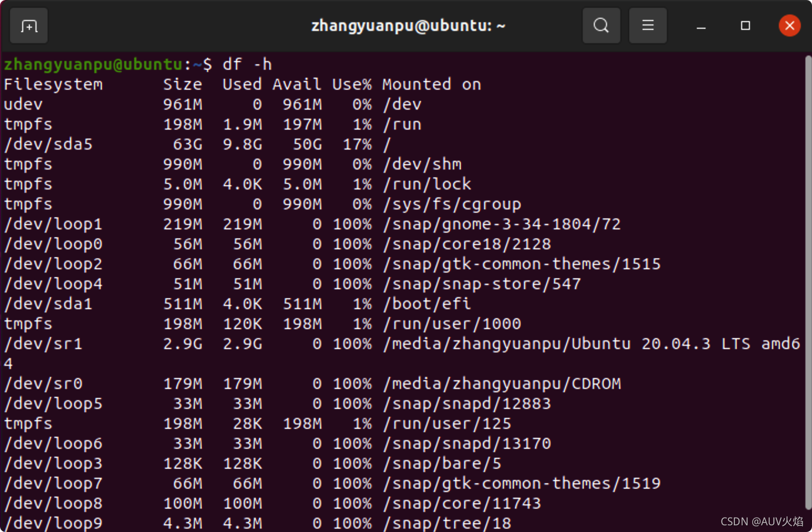Click the /sys/fs/cgroup mount point
This screenshot has height=532, width=812.
click(451, 204)
